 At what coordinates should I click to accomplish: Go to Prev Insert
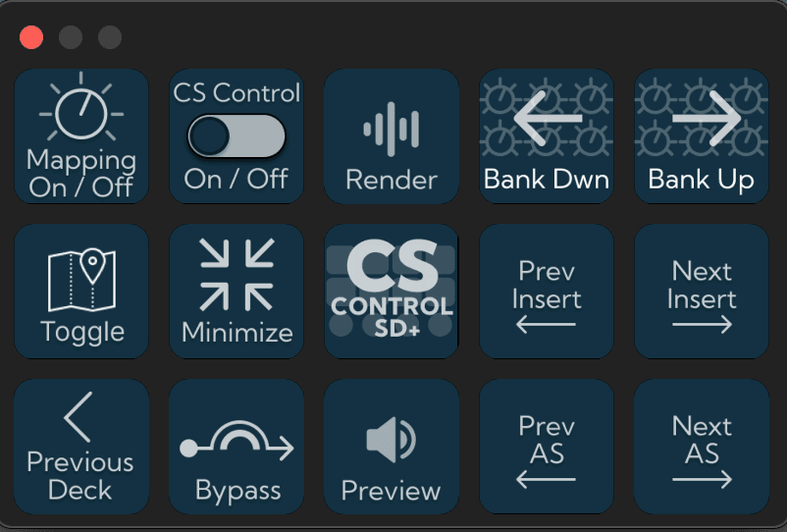(546, 292)
